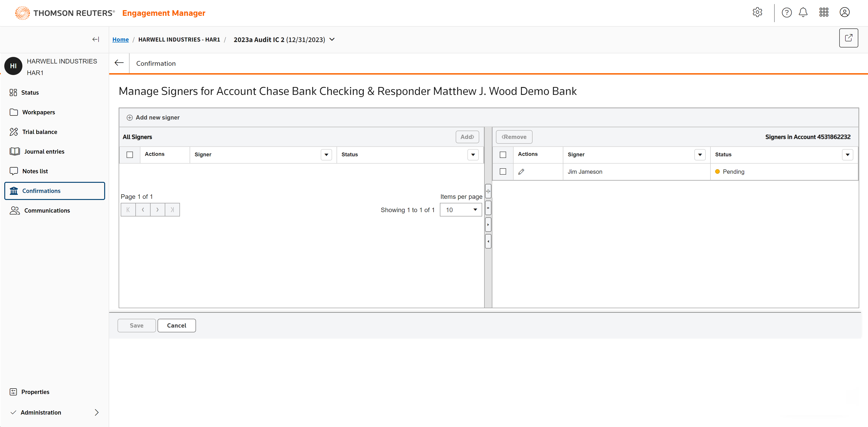Viewport: 868px width, 427px height.
Task: Open the settings gear icon
Action: 757,12
